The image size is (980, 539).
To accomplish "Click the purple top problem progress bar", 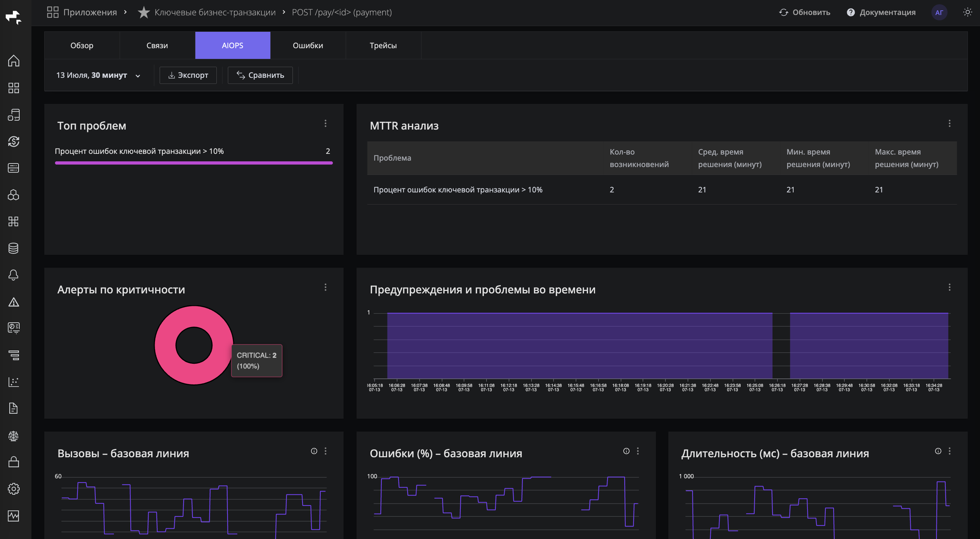I will click(x=194, y=163).
